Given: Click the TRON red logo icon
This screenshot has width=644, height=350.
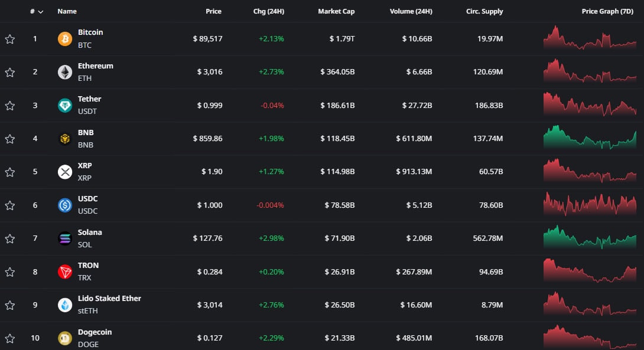Looking at the screenshot, I should click(65, 272).
